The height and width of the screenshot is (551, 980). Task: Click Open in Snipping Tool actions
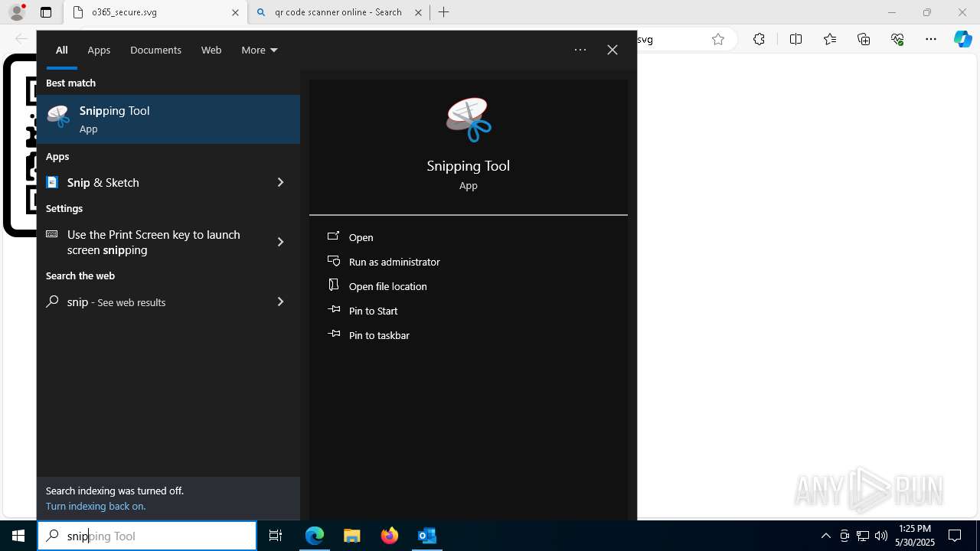(x=361, y=237)
